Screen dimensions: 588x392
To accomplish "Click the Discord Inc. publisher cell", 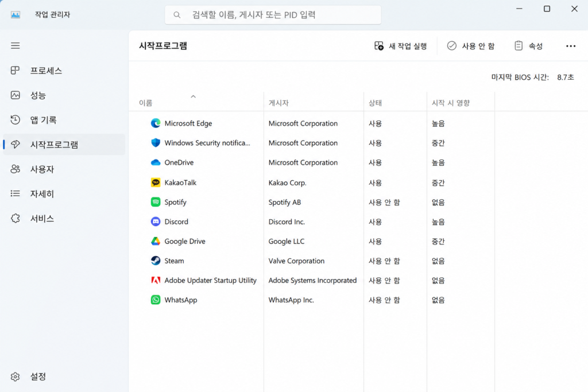I will [x=287, y=222].
